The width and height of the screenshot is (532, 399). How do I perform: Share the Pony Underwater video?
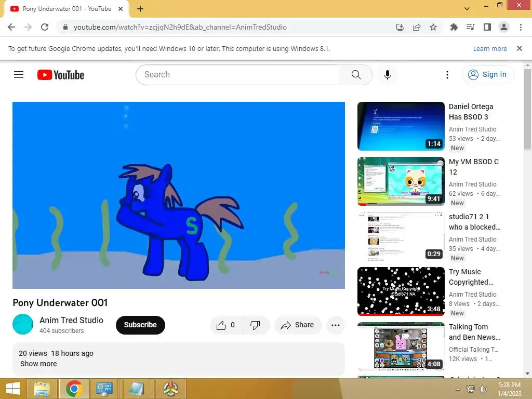[298, 325]
